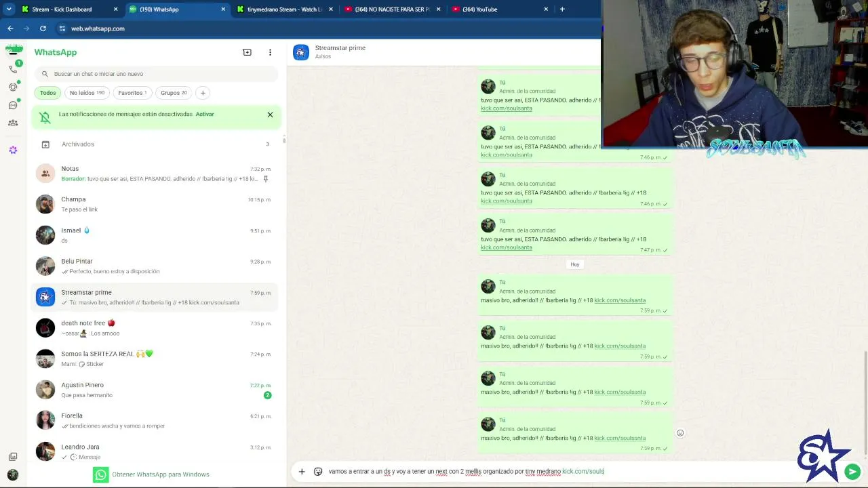Select the 'No leídos' chat filter
Screen dimensions: 868x488
tap(87, 93)
